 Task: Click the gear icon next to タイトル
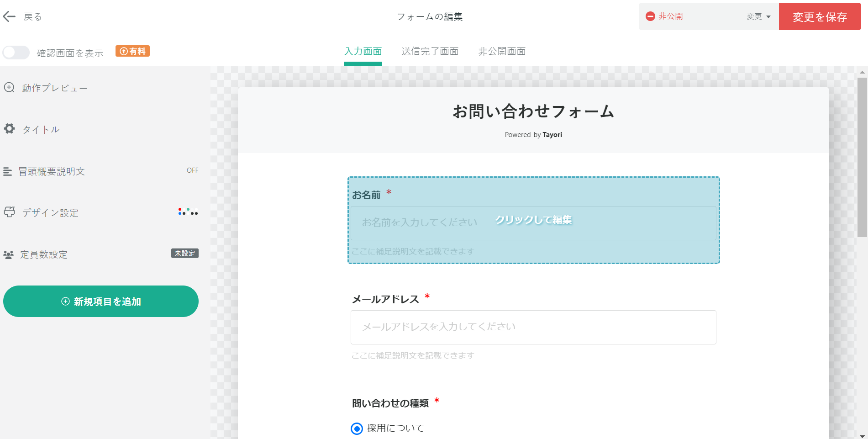pyautogui.click(x=9, y=129)
